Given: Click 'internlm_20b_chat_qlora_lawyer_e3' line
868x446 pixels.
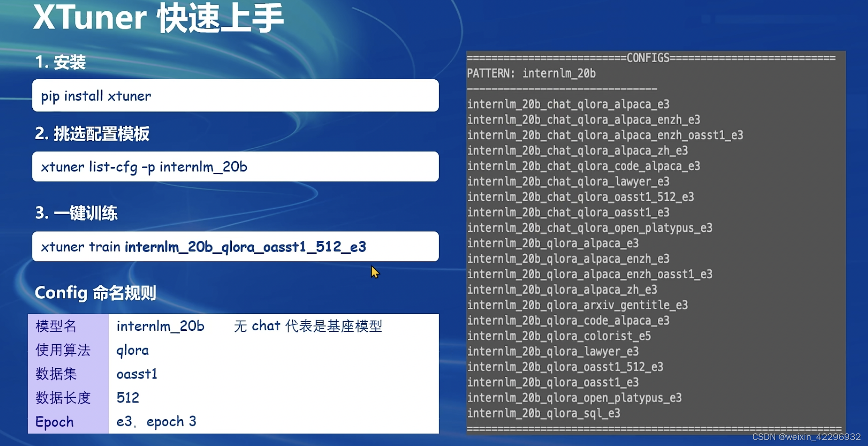Looking at the screenshot, I should pyautogui.click(x=568, y=182).
